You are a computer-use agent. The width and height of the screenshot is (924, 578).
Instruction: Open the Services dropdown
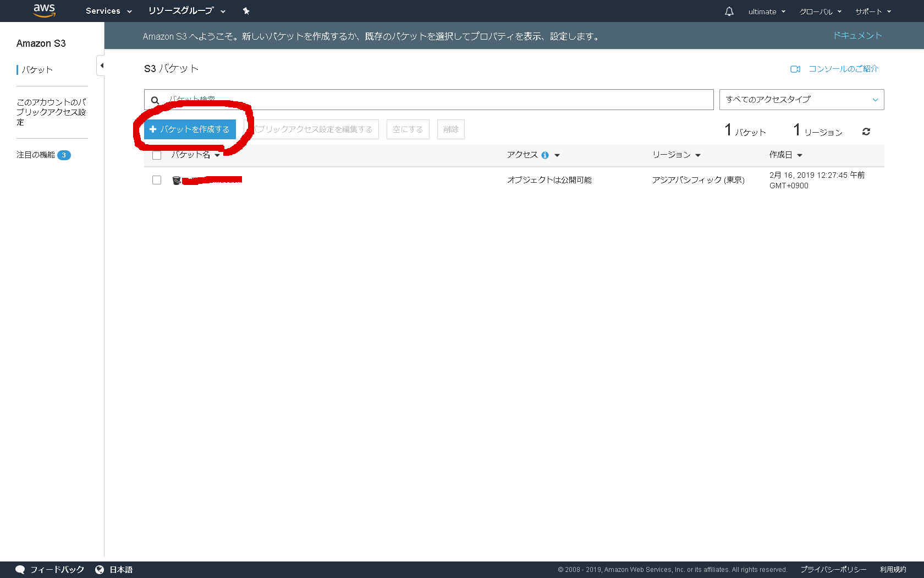pyautogui.click(x=108, y=11)
